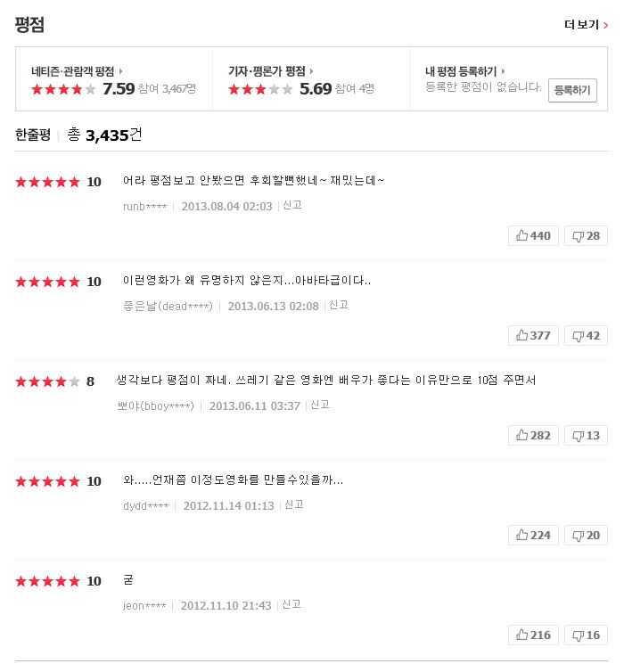Report the jeon**** review via 신고
The height and width of the screenshot is (672, 624).
pos(291,605)
